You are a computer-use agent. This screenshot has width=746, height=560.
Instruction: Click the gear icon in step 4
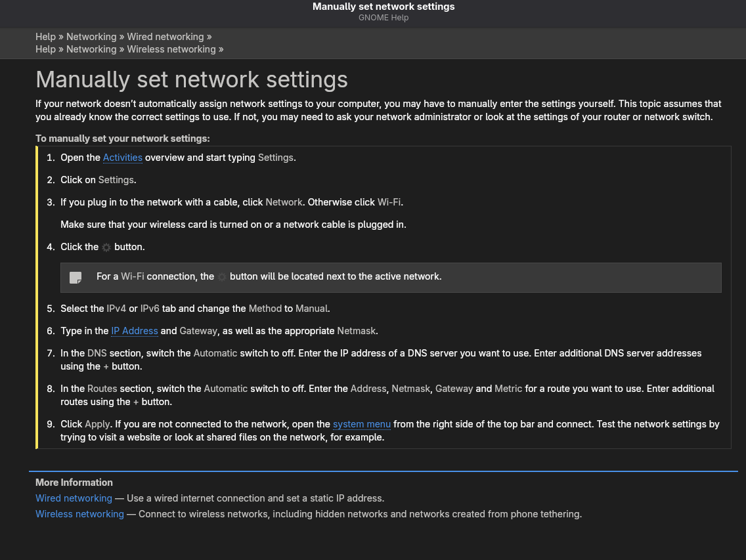click(x=106, y=248)
